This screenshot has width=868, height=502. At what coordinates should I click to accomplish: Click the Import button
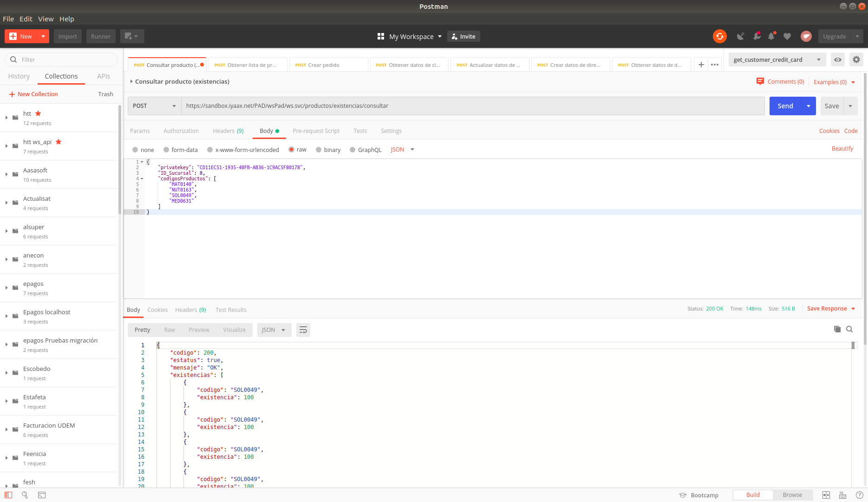pos(68,36)
